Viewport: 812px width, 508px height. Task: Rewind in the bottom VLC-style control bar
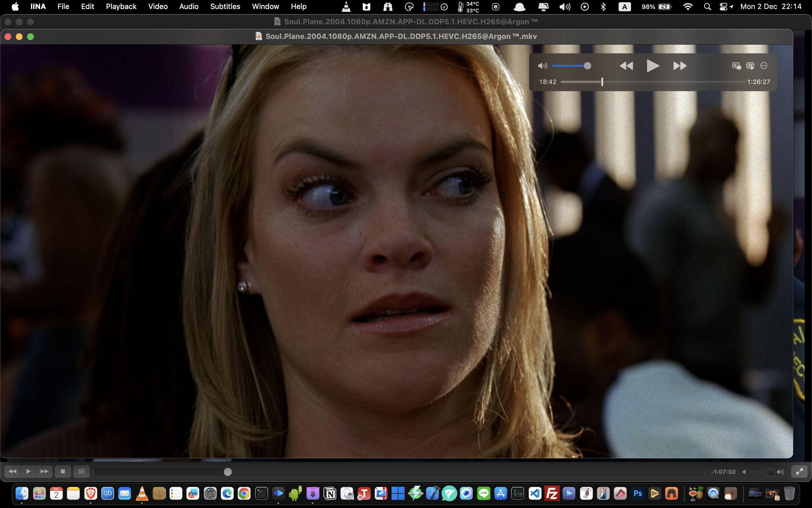[13, 471]
